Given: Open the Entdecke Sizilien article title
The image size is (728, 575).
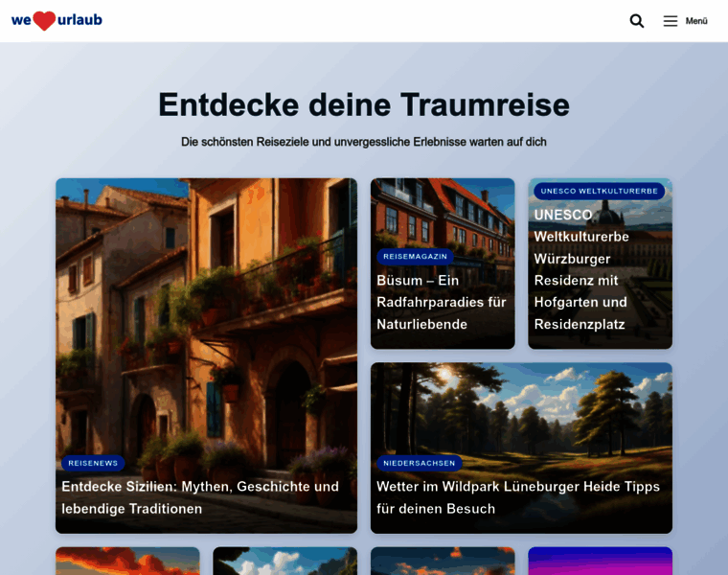Looking at the screenshot, I should pyautogui.click(x=200, y=497).
